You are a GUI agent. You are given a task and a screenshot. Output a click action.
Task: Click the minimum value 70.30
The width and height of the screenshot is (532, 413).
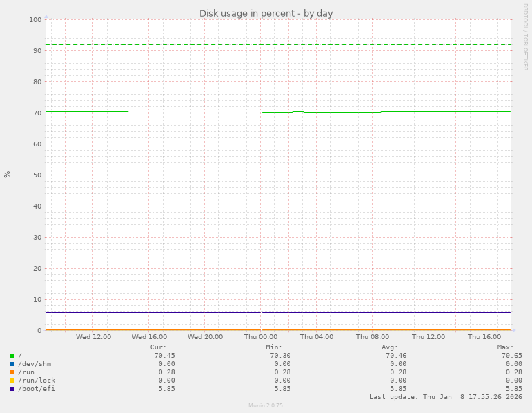coord(280,356)
